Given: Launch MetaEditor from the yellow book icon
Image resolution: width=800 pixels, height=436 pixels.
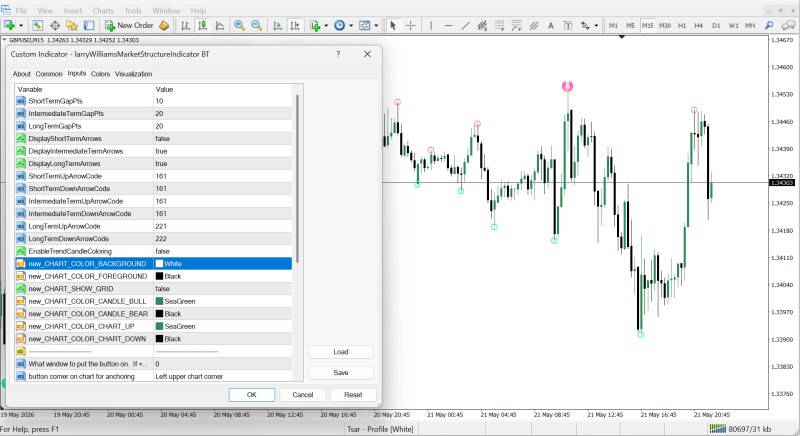Looking at the screenshot, I should [164, 25].
